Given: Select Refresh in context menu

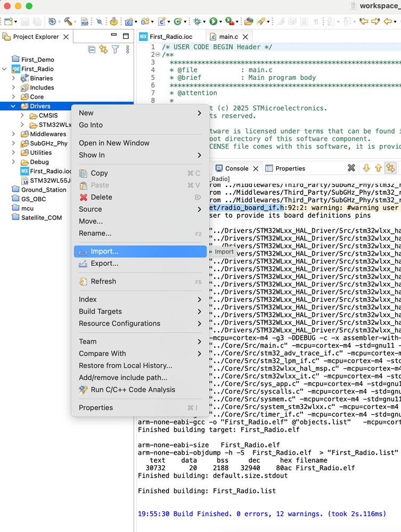Looking at the screenshot, I should pyautogui.click(x=140, y=281).
